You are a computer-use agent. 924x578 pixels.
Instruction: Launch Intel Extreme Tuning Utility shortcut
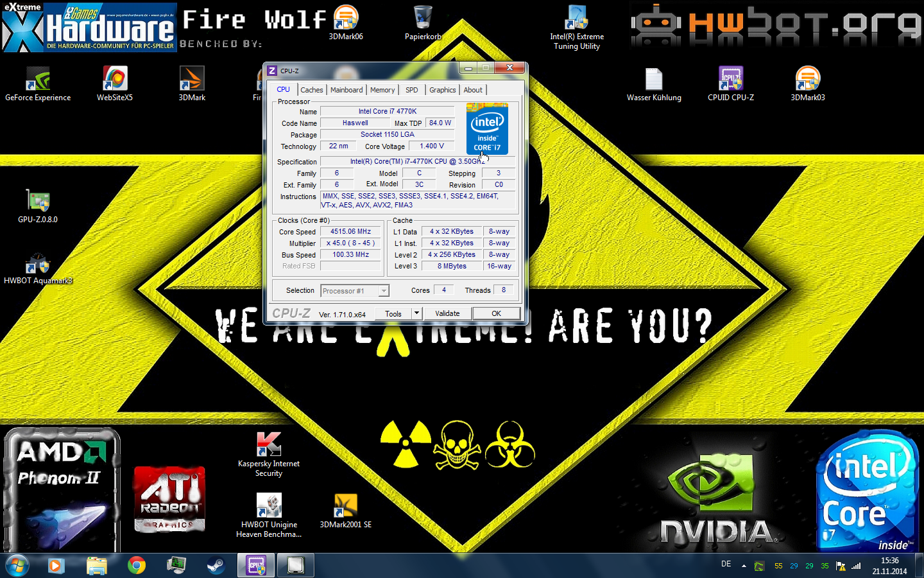pos(577,28)
